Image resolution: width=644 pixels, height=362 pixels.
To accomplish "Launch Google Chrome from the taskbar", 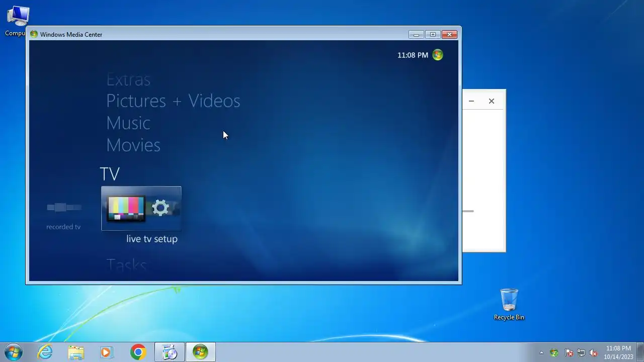I will (138, 352).
